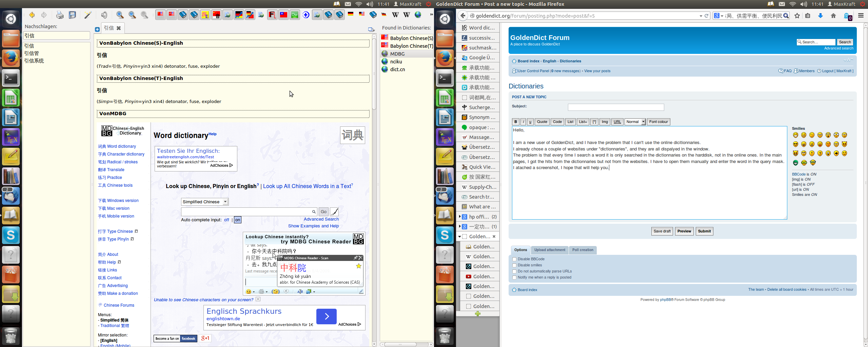This screenshot has height=347, width=868.
Task: Click the Nachschlagen lookup field
Action: pos(57,36)
